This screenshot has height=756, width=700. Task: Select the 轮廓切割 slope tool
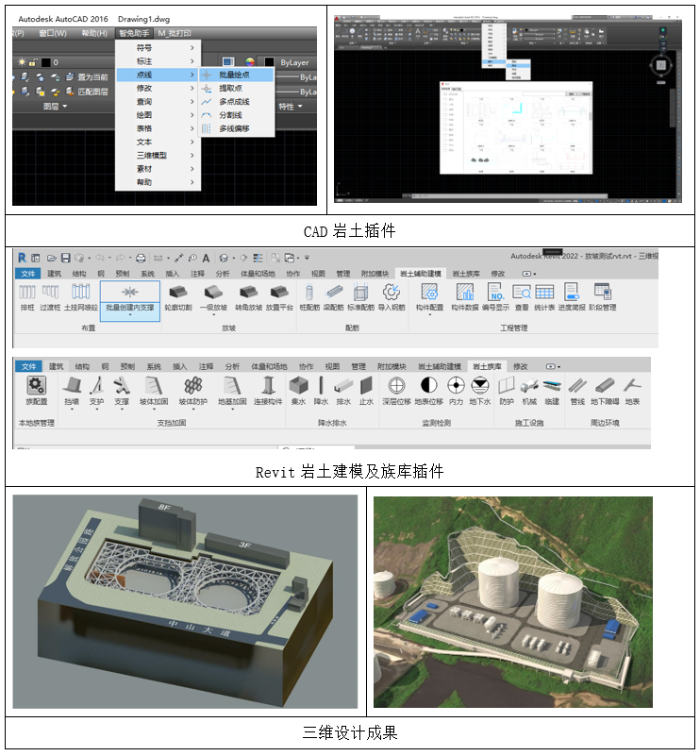[x=178, y=297]
